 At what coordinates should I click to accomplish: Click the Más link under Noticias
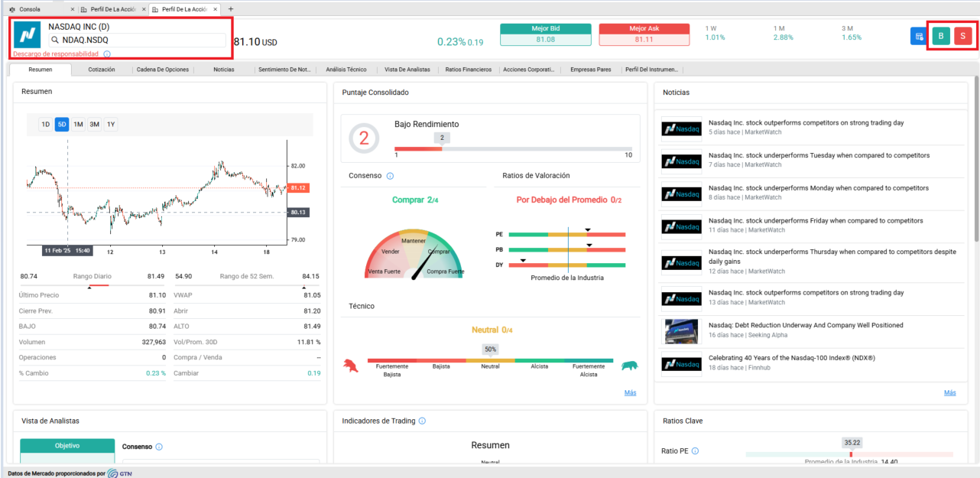949,393
